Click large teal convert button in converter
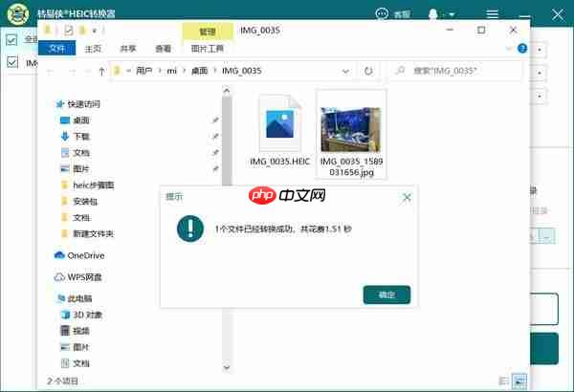The width and height of the screenshot is (574, 392). click(x=544, y=348)
